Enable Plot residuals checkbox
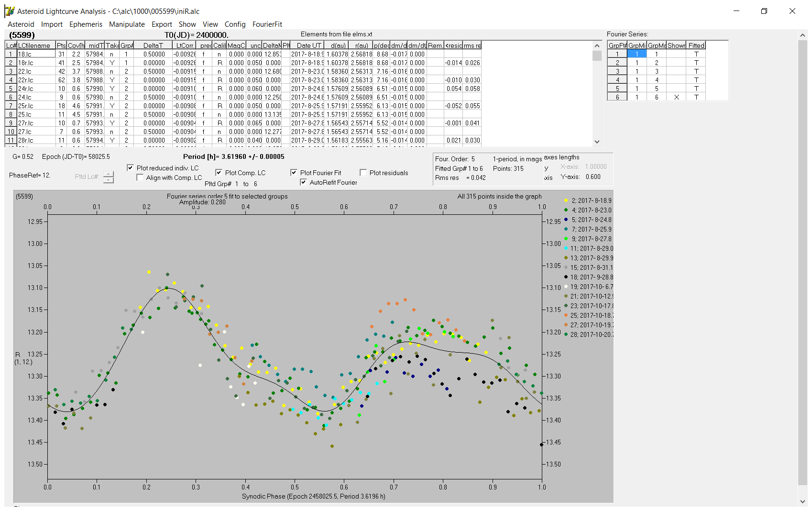 363,173
